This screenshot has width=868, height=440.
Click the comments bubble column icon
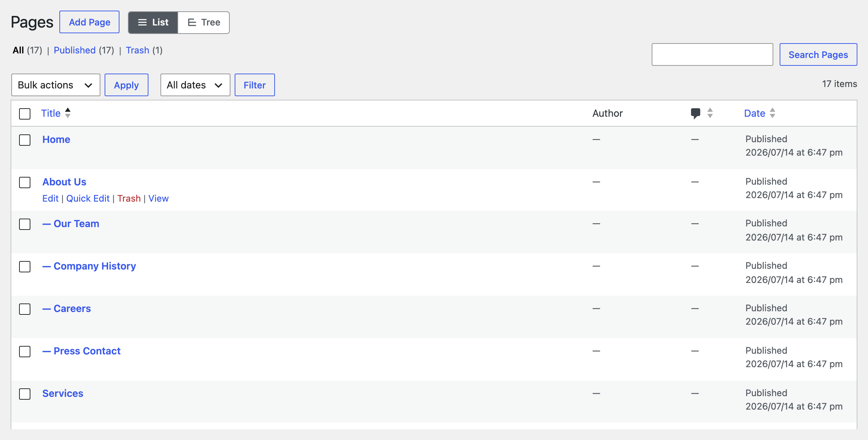(x=695, y=113)
